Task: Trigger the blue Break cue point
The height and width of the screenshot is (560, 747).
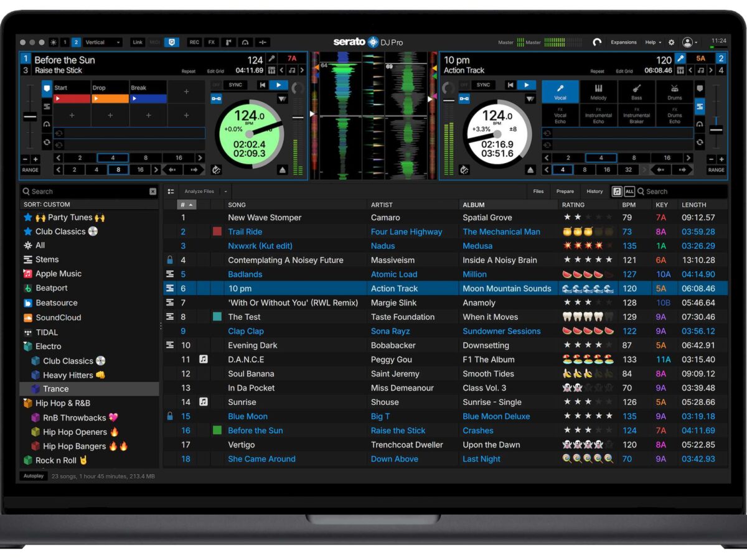Action: (x=148, y=98)
